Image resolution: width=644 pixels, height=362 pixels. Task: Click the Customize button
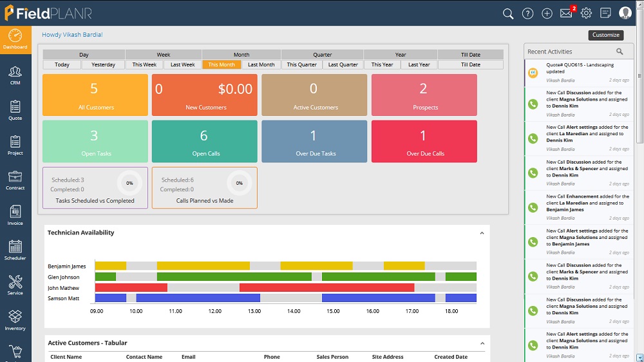click(x=605, y=35)
